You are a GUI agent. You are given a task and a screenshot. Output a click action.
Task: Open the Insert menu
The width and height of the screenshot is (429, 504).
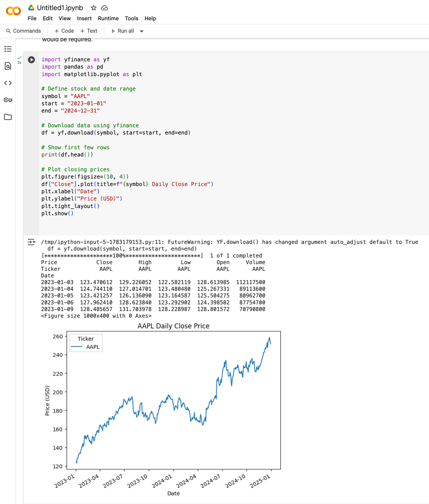[x=84, y=19]
